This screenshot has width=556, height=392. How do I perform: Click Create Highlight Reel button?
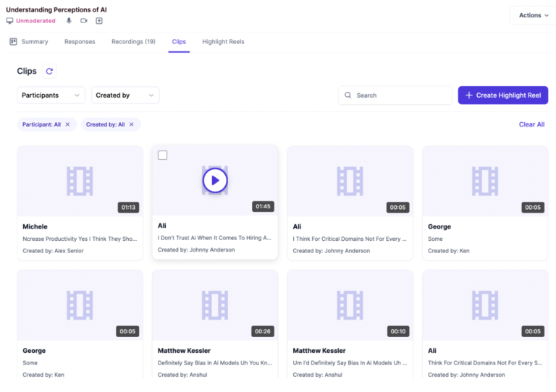[x=502, y=95]
